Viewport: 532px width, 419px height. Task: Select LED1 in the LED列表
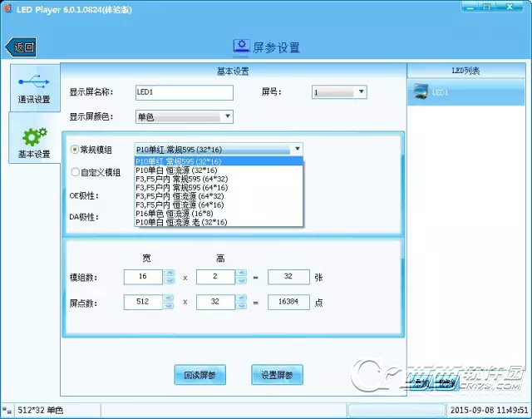point(465,92)
